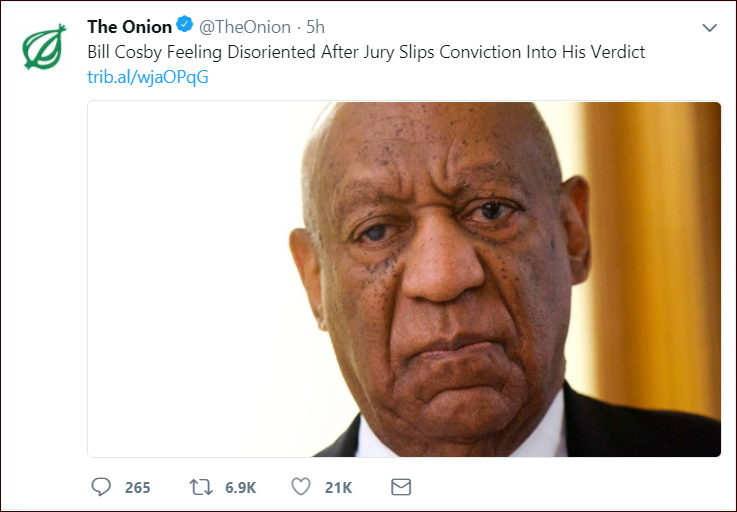Click The Onion's green onion avatar
This screenshot has width=737, height=512.
(x=44, y=46)
